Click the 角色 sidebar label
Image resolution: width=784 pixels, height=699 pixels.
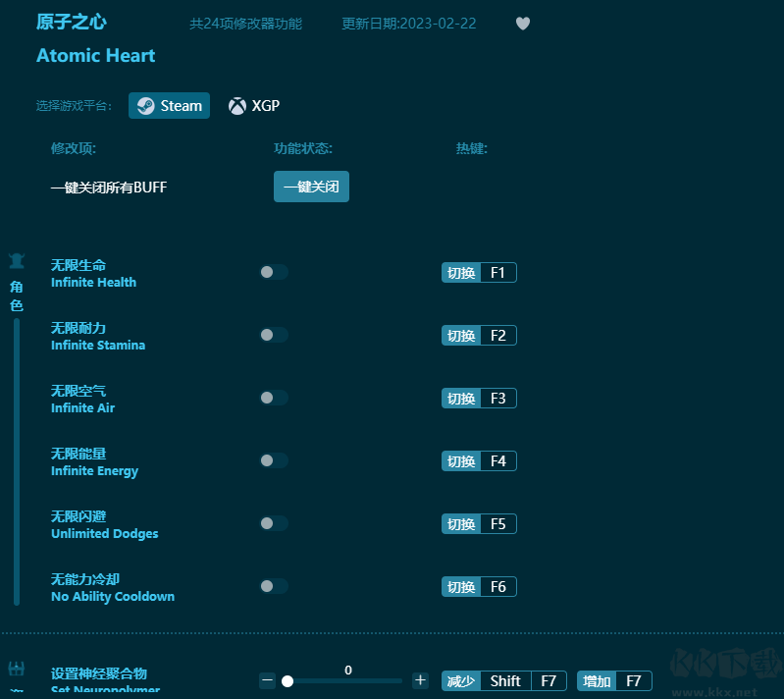(17, 296)
